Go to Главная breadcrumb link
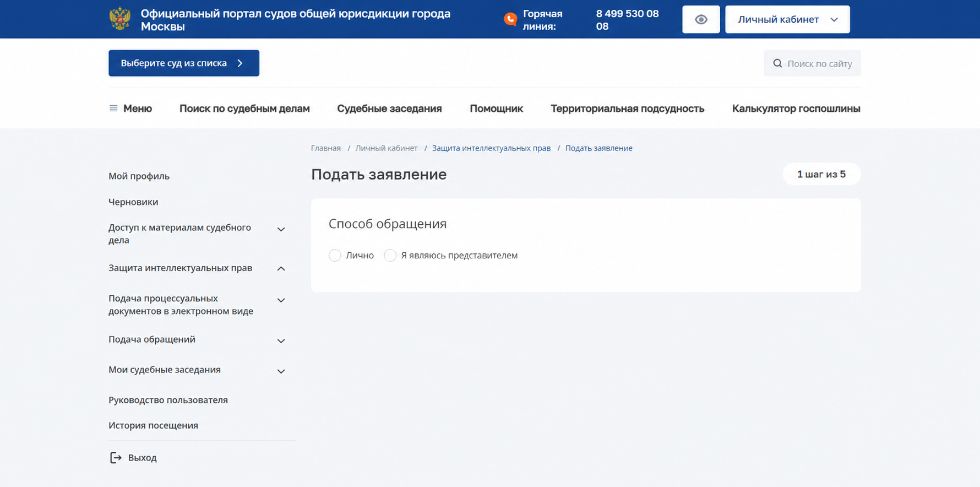980x487 pixels. coord(326,148)
